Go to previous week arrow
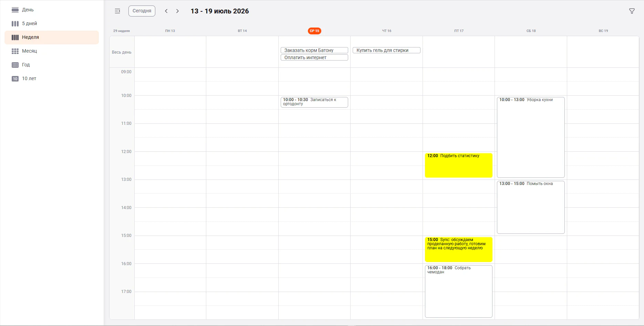Viewport: 644px width, 326px height. (x=166, y=11)
